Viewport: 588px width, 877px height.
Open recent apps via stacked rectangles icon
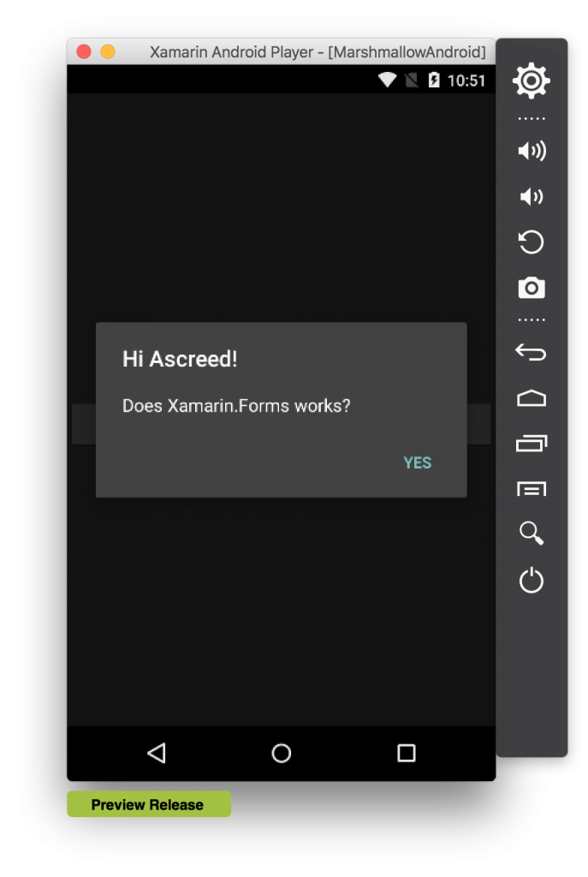531,443
